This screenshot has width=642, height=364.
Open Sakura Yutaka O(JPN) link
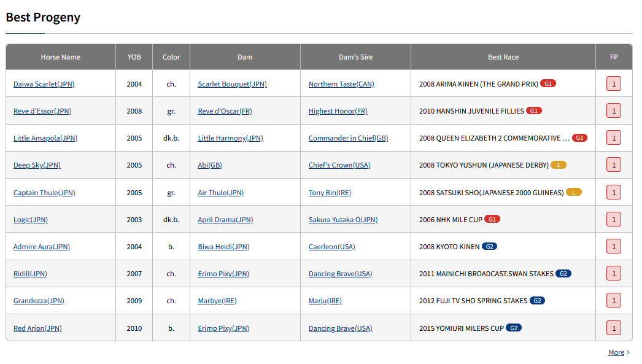(x=343, y=220)
